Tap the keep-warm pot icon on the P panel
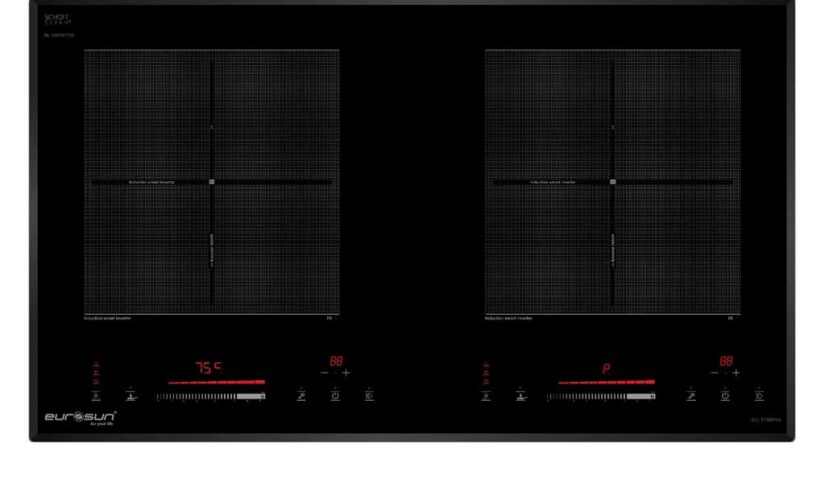The image size is (825, 504). [521, 396]
